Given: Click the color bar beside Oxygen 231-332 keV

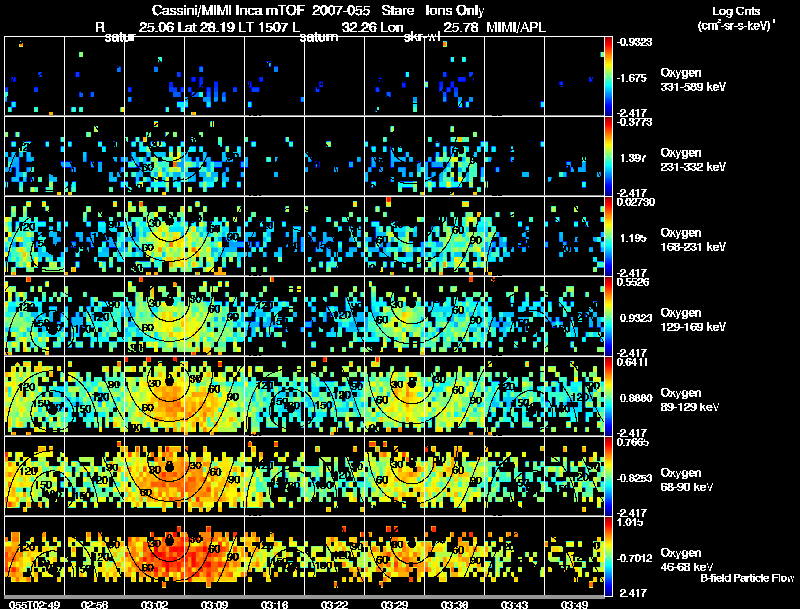Looking at the screenshot, I should [608, 156].
